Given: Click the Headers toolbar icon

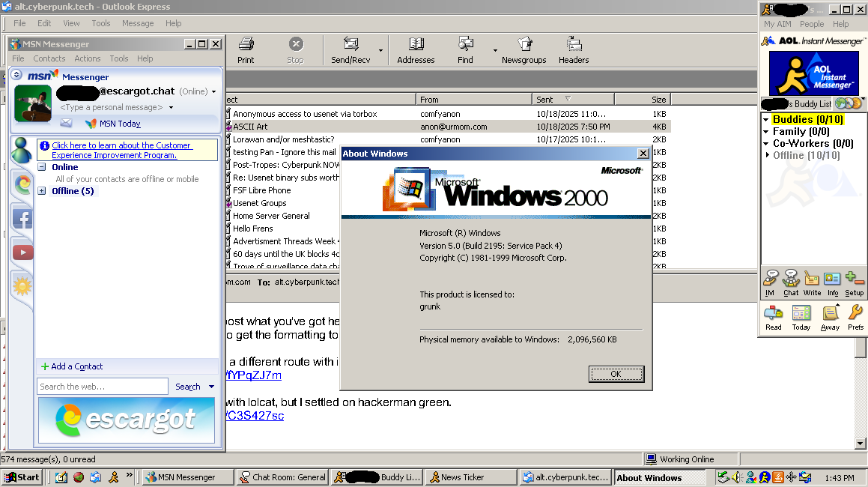Looking at the screenshot, I should [574, 44].
